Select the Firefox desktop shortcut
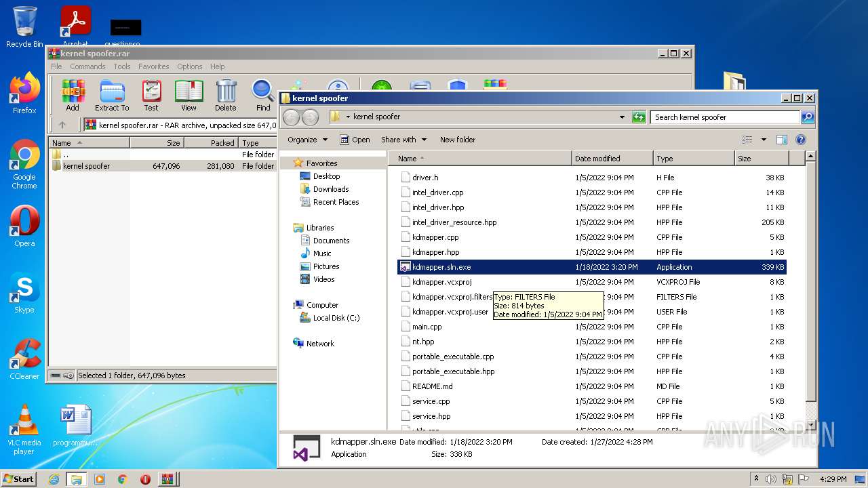The image size is (868, 488). (x=24, y=94)
